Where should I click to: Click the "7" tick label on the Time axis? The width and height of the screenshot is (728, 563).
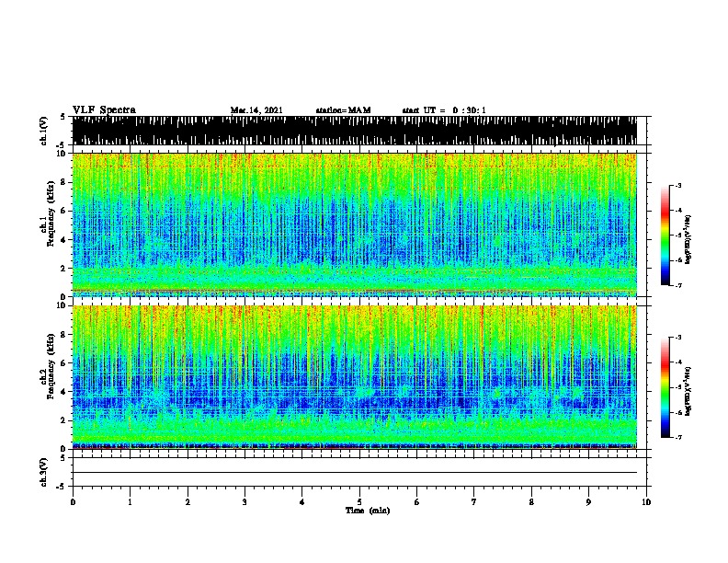pos(474,501)
